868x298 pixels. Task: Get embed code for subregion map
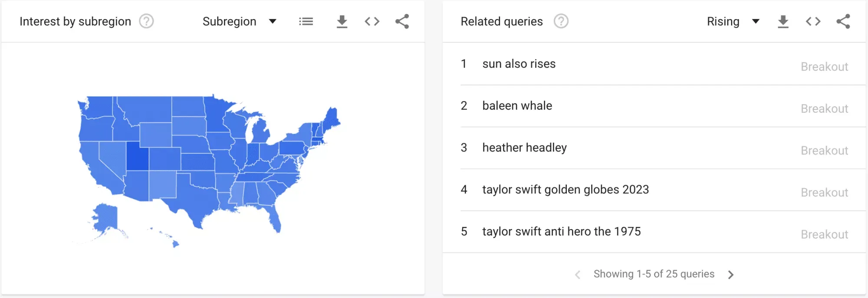tap(372, 21)
